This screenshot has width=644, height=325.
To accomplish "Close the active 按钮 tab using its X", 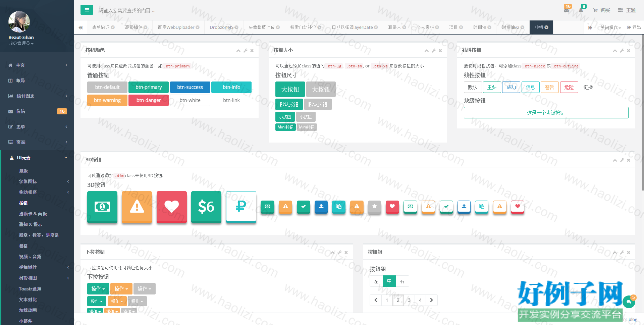I will click(x=546, y=28).
